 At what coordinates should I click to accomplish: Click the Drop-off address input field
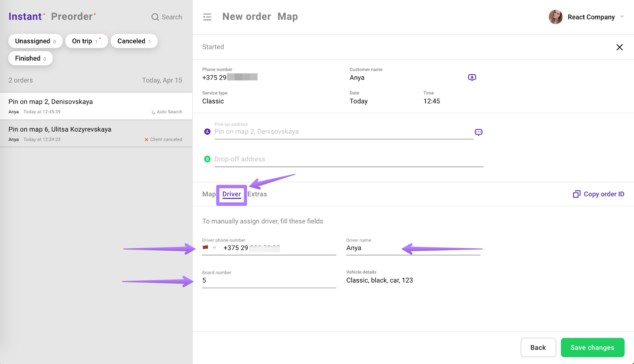(x=349, y=159)
